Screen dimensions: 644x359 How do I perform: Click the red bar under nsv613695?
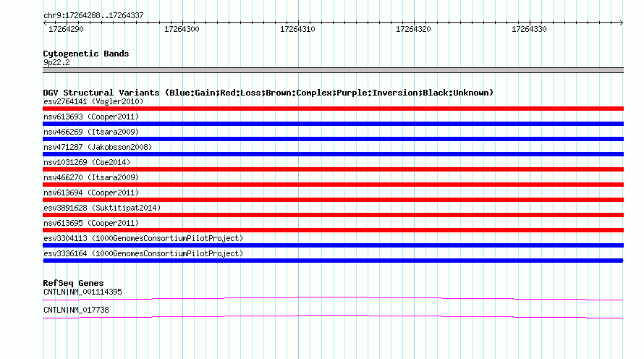point(333,230)
